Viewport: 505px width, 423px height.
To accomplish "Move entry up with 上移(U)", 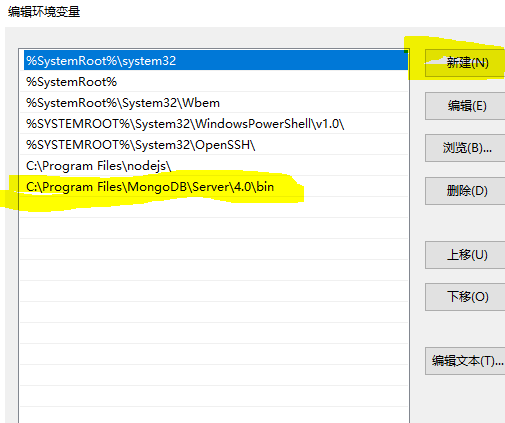I will (x=465, y=255).
